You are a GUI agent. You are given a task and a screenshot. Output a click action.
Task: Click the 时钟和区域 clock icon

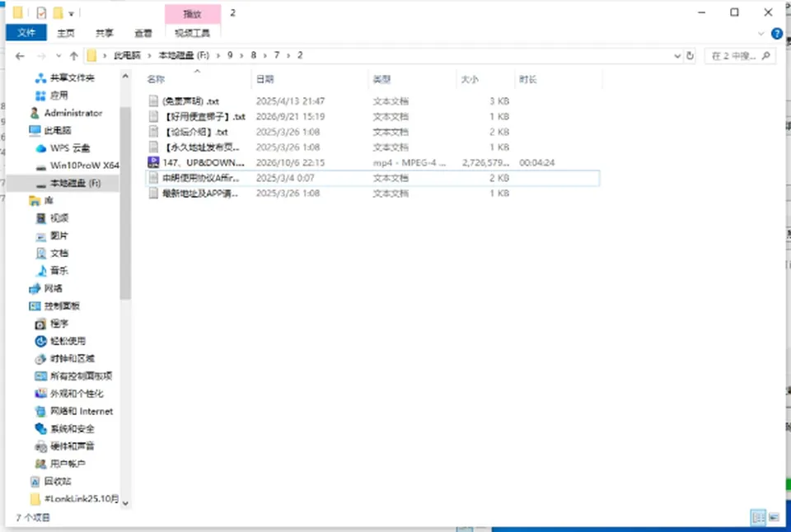click(x=41, y=359)
